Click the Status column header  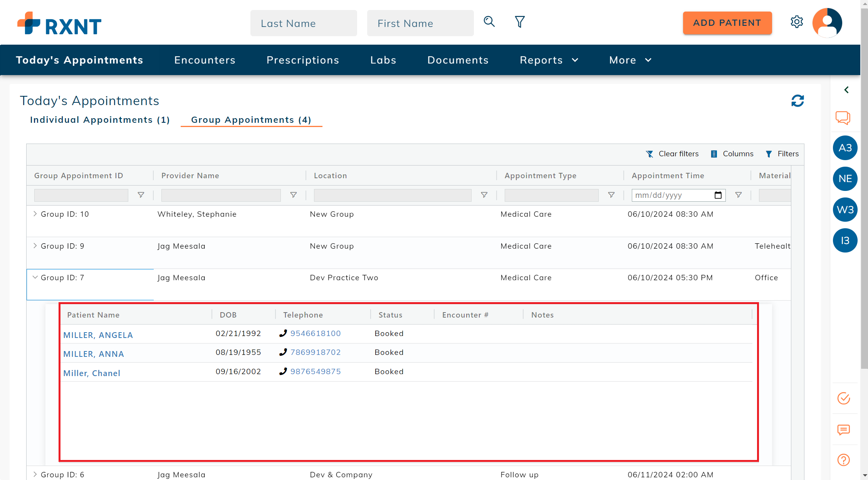(390, 315)
